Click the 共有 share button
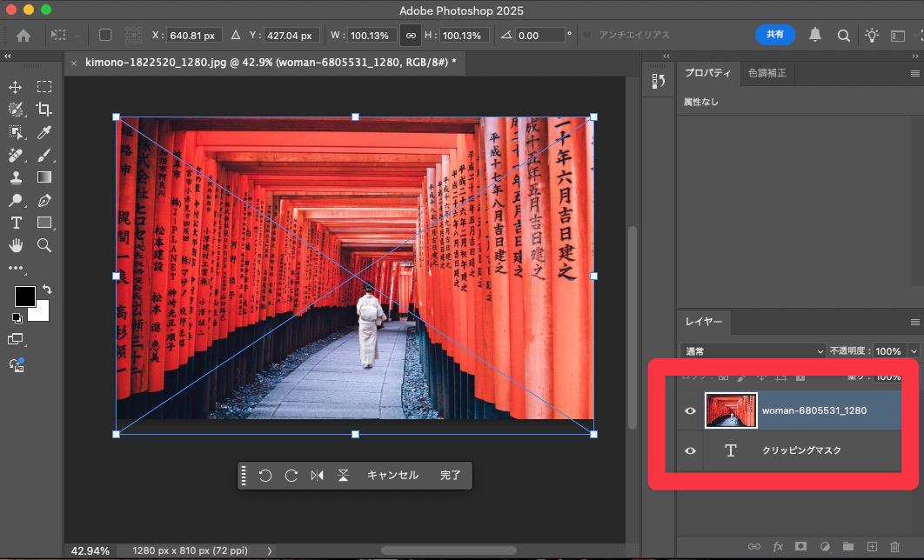The width and height of the screenshot is (924, 560). [x=775, y=35]
